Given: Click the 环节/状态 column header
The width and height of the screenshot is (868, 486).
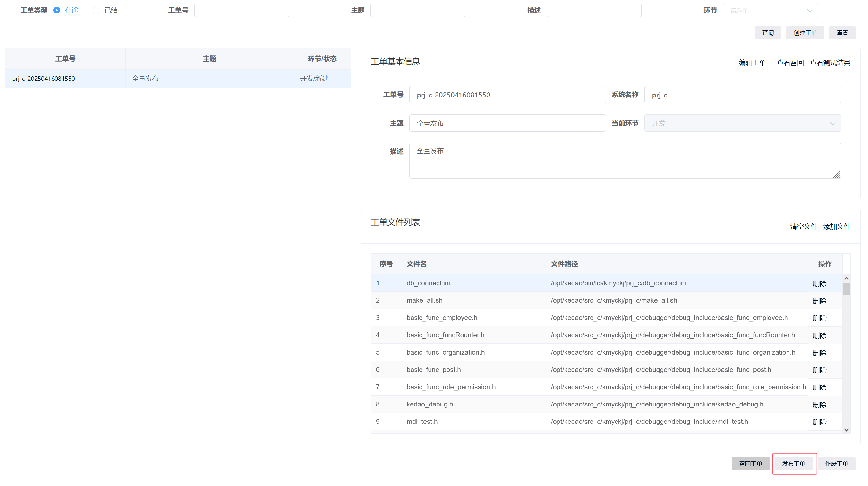Looking at the screenshot, I should click(322, 59).
